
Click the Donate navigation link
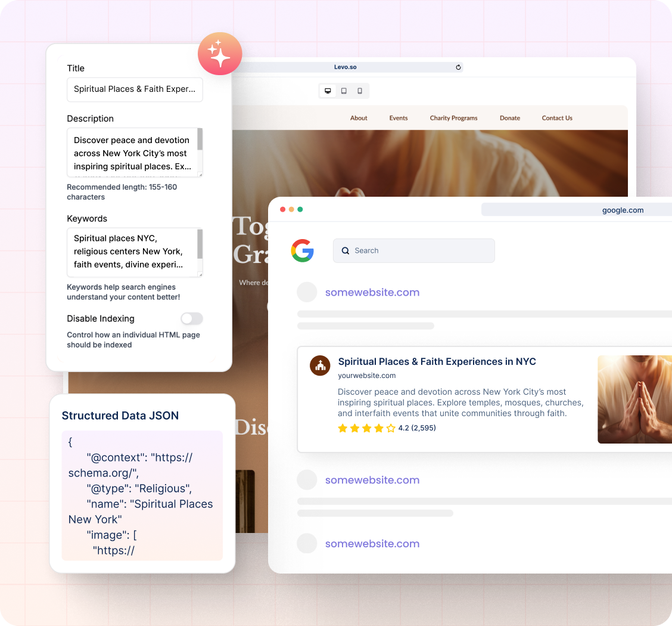point(510,118)
